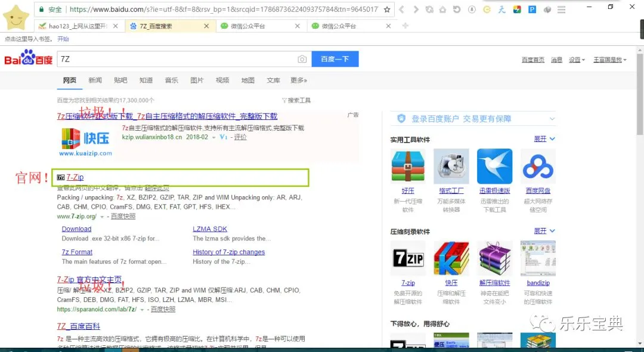Open a new tab with plus button

coord(405,26)
